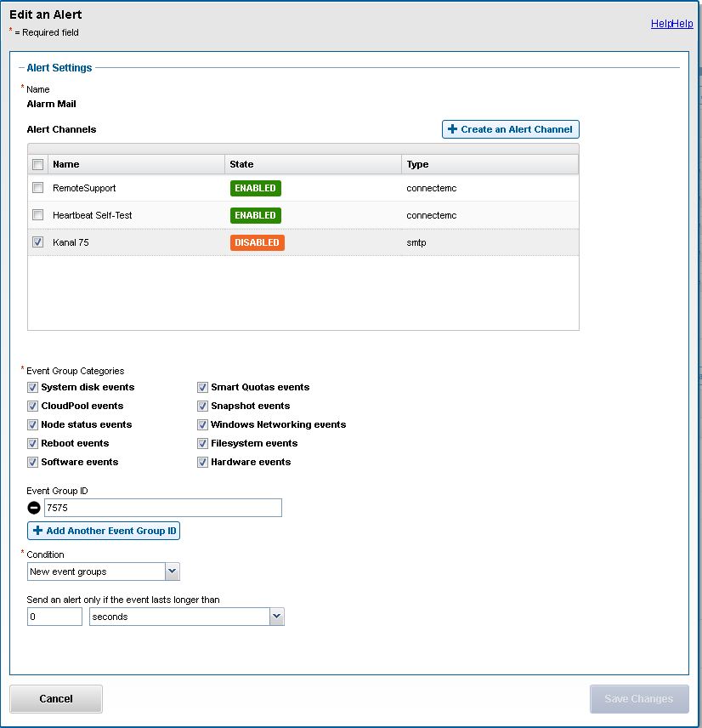Toggle Software events checkbox
The height and width of the screenshot is (728, 702).
coord(32,462)
